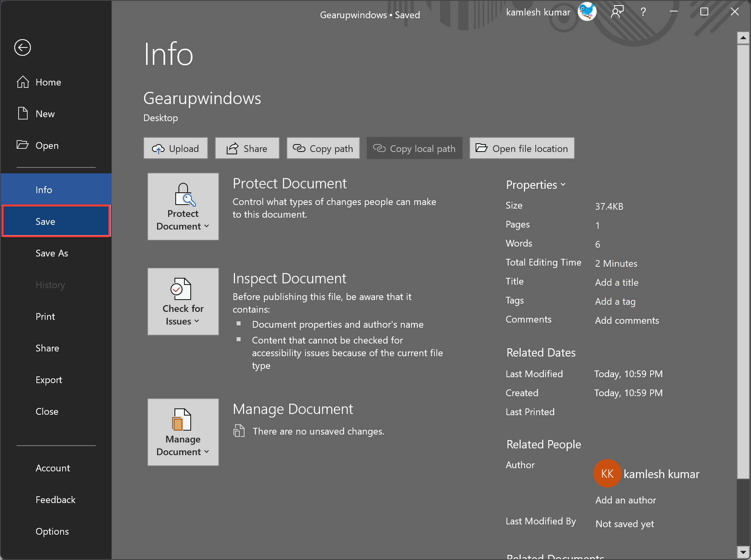Screen dimensions: 751x560
Task: Expand the Properties dropdown
Action: [x=536, y=185]
